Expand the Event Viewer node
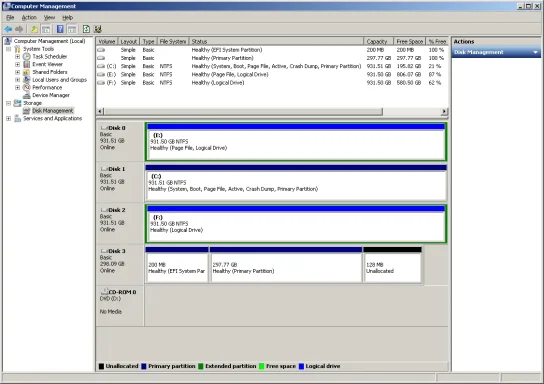The height and width of the screenshot is (384, 544). pos(17,65)
